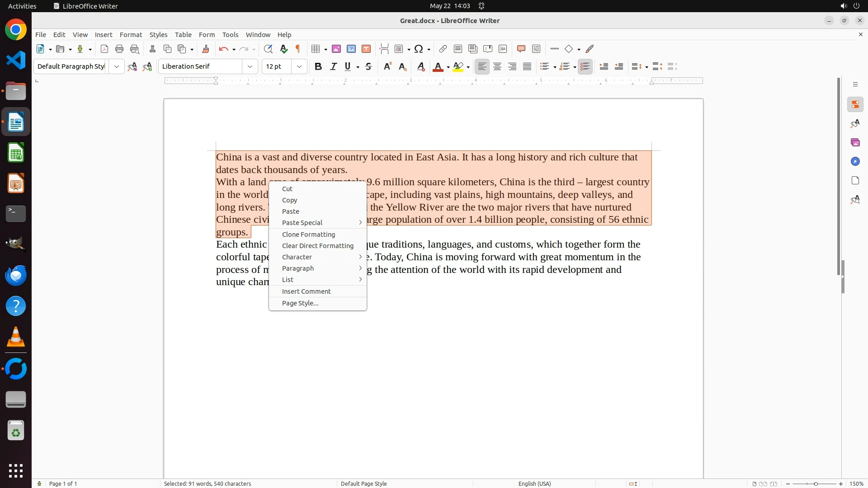Choose Clear Direct Formatting from context menu
This screenshot has height=488, width=868.
coord(317,245)
